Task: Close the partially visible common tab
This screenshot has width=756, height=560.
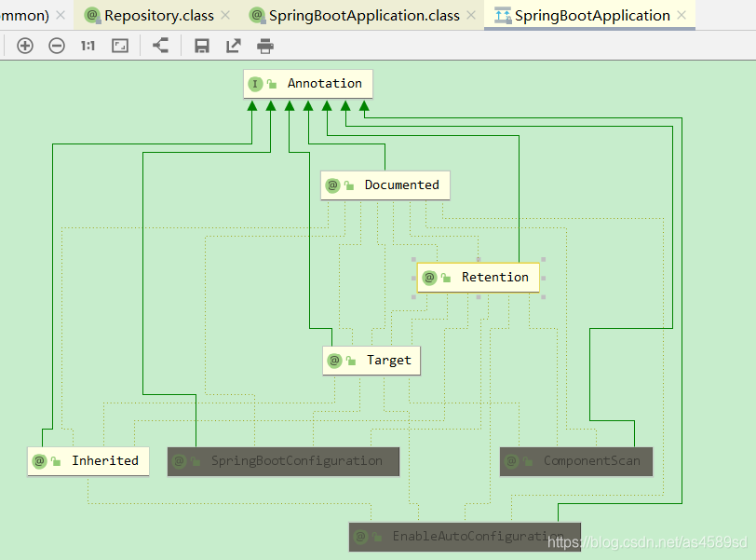Action: tap(61, 16)
